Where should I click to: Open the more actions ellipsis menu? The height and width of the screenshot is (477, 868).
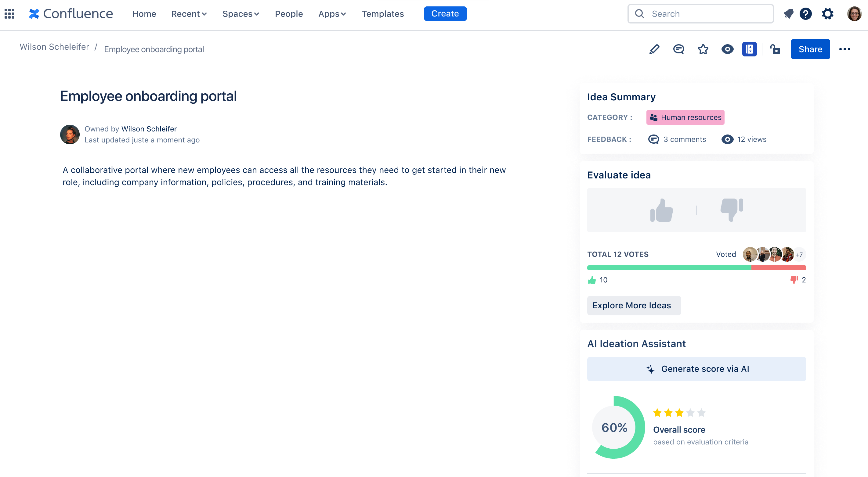(x=844, y=49)
